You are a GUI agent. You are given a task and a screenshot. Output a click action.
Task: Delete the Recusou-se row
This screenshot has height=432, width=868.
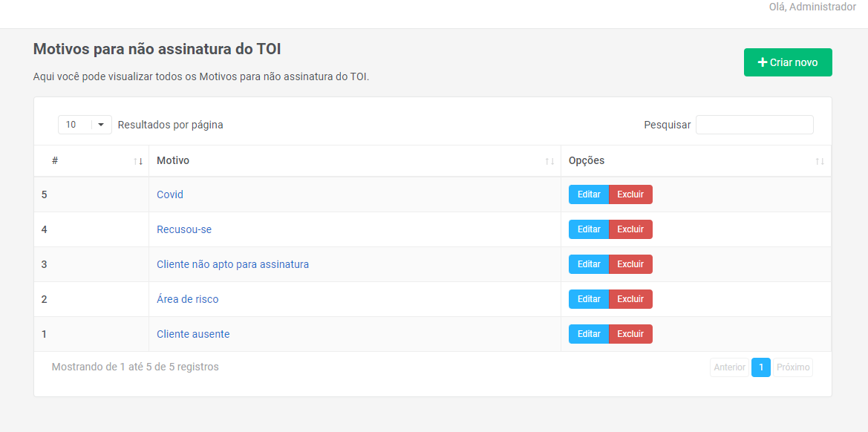click(630, 229)
